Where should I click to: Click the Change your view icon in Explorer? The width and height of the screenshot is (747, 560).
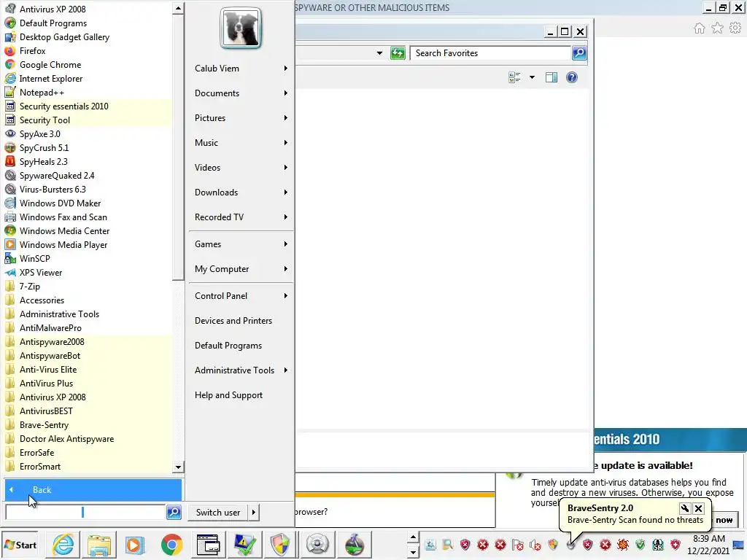click(x=514, y=77)
